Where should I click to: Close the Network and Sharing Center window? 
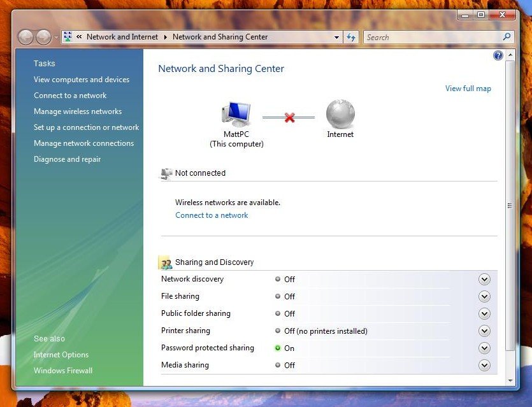coord(503,15)
